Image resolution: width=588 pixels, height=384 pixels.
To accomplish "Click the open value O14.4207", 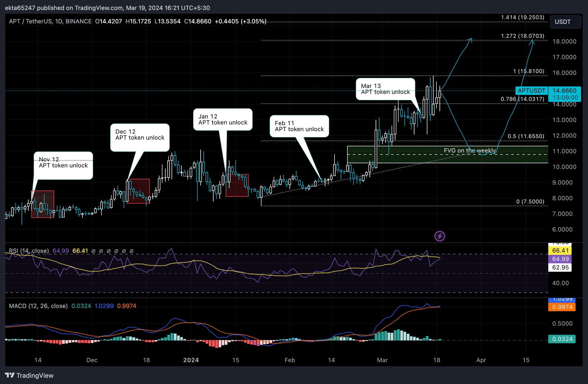I will pyautogui.click(x=109, y=21).
